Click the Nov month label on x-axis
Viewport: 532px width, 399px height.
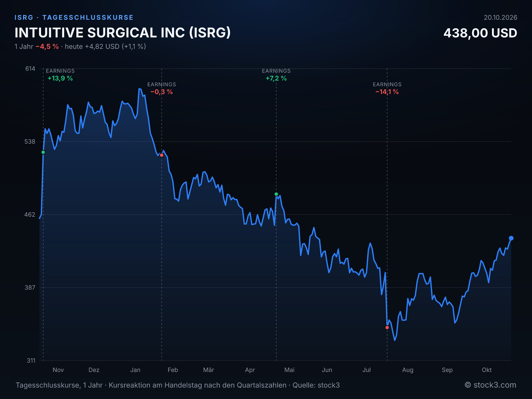(58, 370)
